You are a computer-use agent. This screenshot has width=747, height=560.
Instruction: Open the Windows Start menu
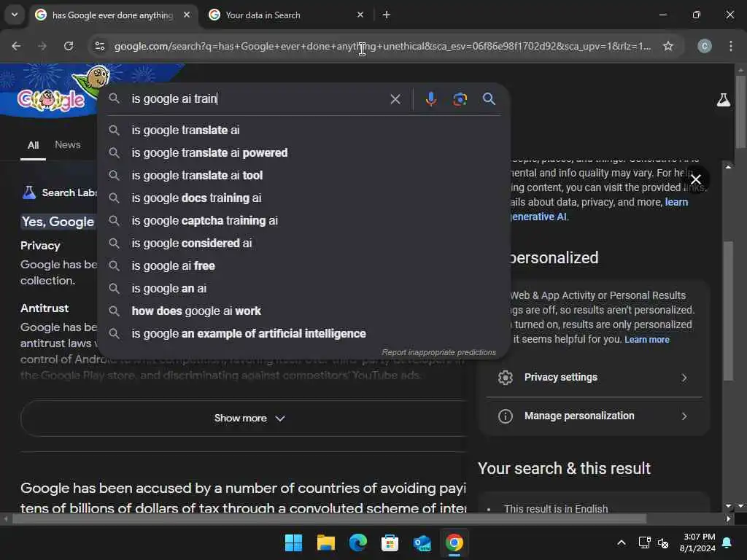[293, 542]
